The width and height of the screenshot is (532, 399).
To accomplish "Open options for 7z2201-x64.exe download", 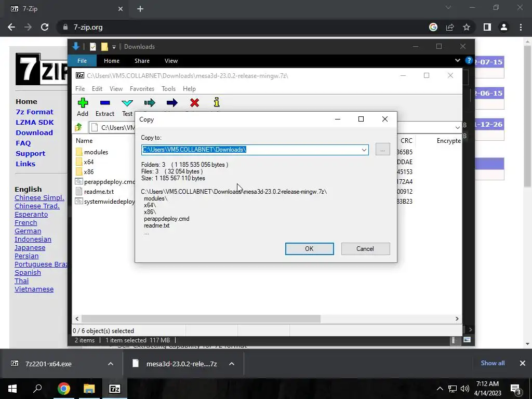I will point(111,364).
